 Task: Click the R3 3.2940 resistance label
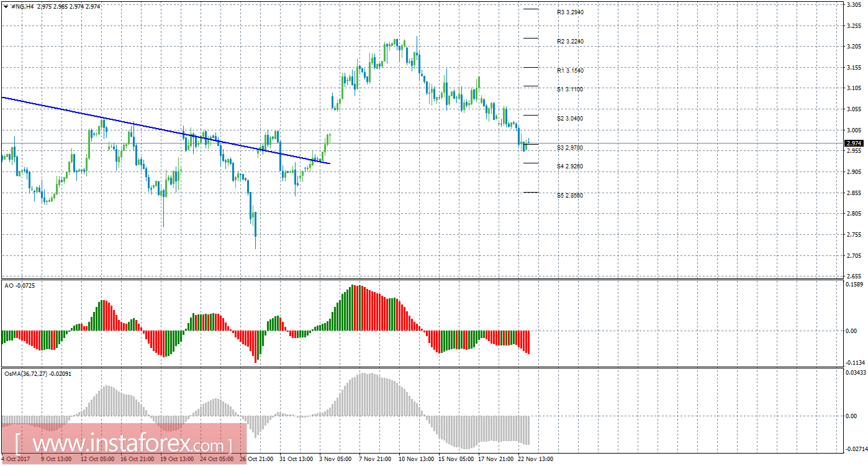point(570,12)
